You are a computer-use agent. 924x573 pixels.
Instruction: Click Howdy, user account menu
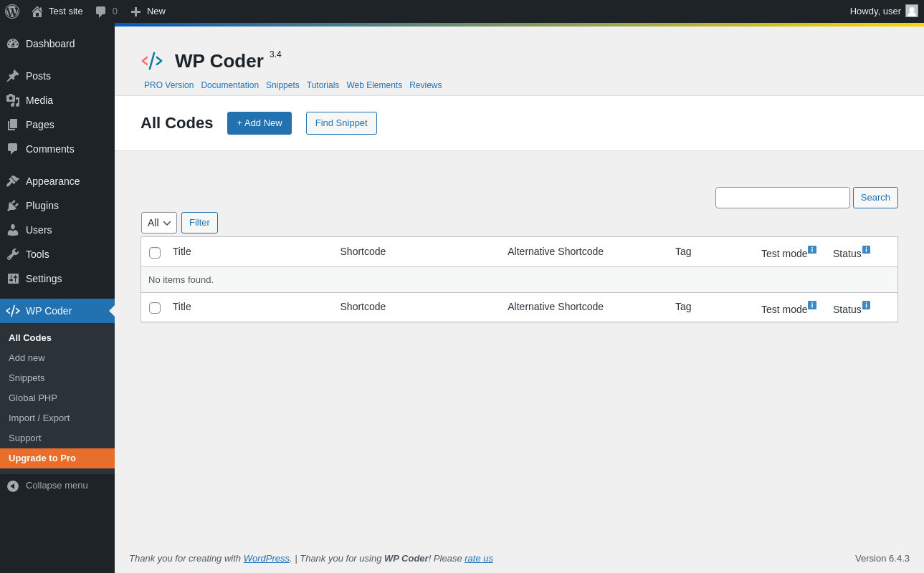tap(884, 11)
